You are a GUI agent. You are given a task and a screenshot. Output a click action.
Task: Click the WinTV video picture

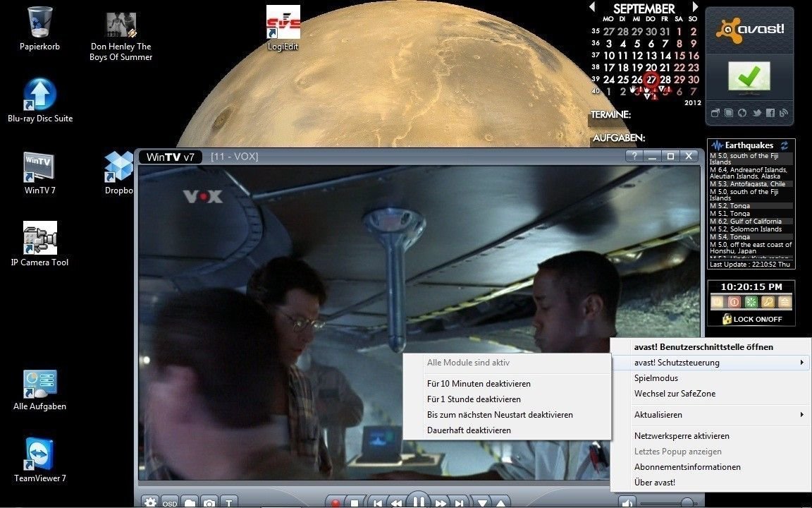(419, 322)
